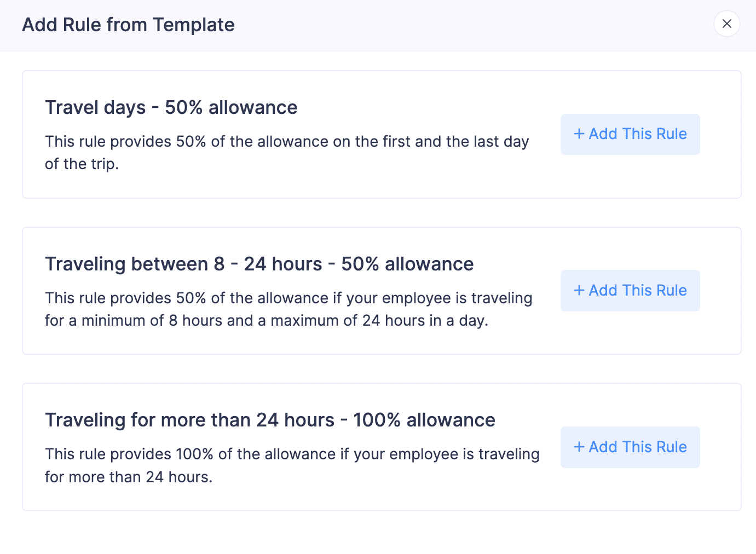This screenshot has width=756, height=554.
Task: Add the more than 24 hours rule
Action: coord(630,447)
